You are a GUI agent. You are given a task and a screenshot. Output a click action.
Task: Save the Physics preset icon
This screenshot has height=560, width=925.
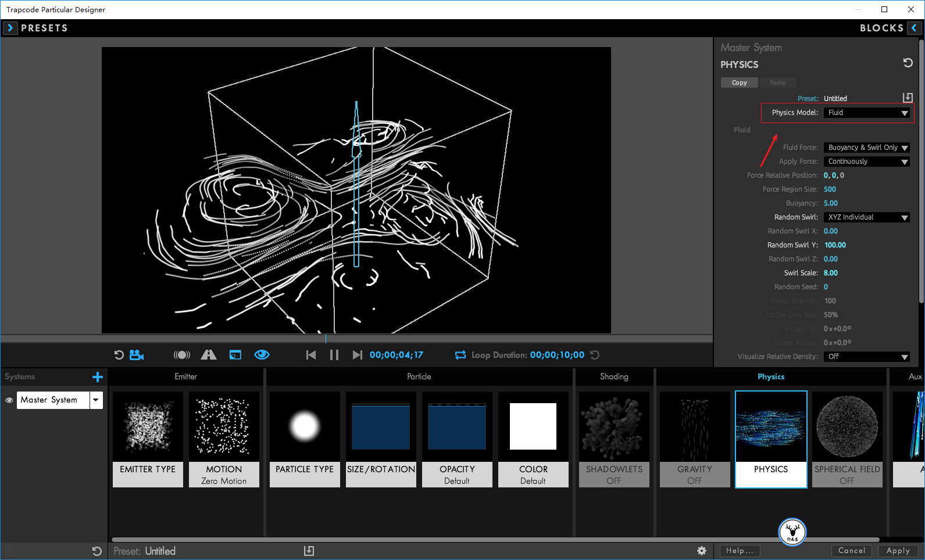(908, 98)
